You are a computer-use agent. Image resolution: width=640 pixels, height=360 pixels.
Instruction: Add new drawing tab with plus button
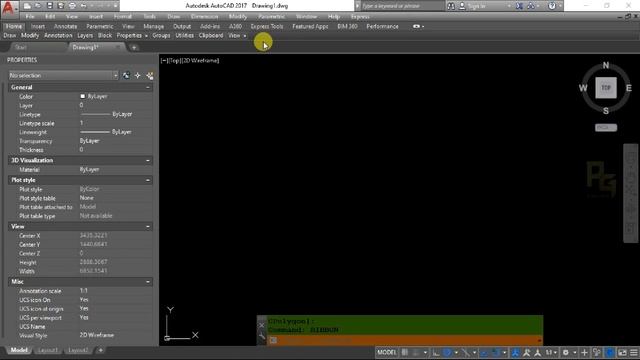click(x=133, y=48)
